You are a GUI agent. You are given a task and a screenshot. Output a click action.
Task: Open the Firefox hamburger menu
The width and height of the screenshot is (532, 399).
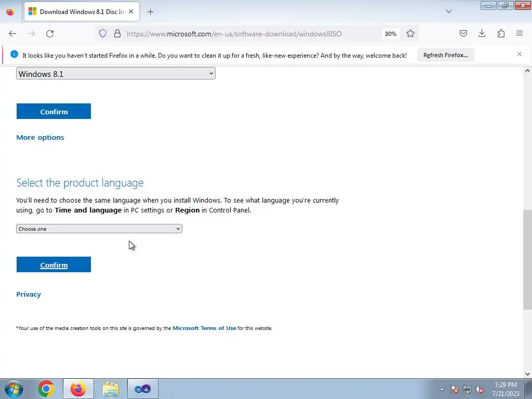[x=520, y=34]
